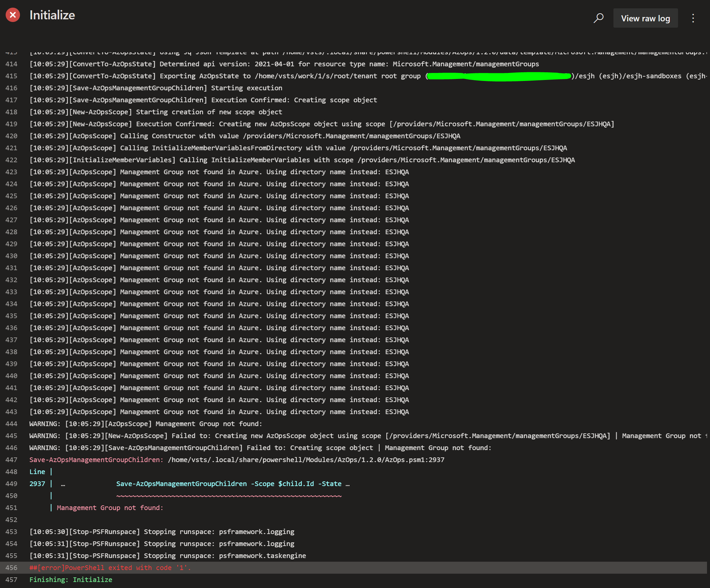The image size is (710, 588).
Task: Click the View raw log button
Action: [645, 18]
